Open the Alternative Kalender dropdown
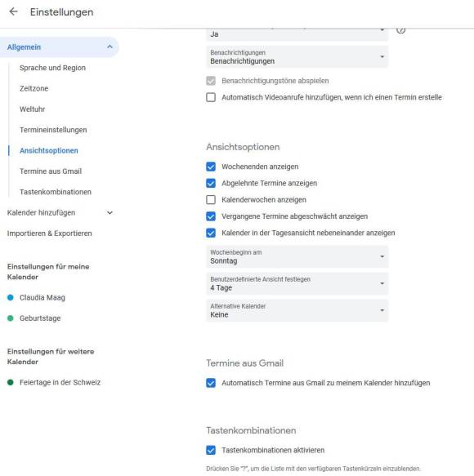This screenshot has width=474, height=476. pos(297,310)
